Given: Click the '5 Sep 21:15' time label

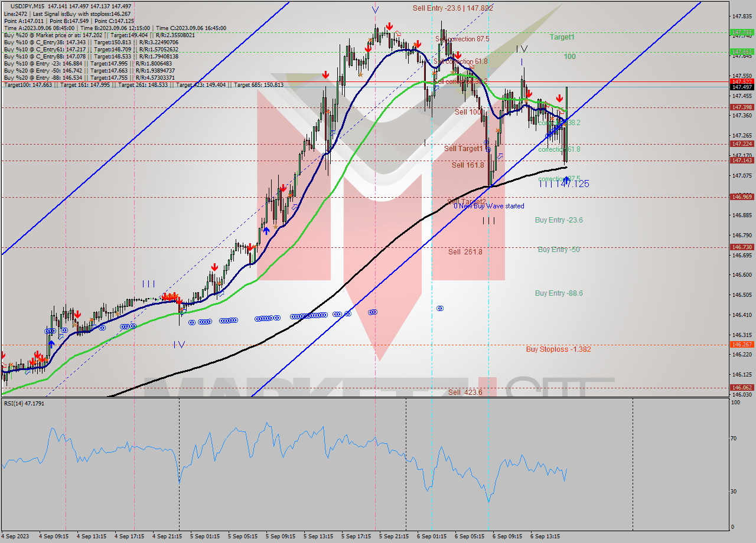Looking at the screenshot, I should [394, 537].
